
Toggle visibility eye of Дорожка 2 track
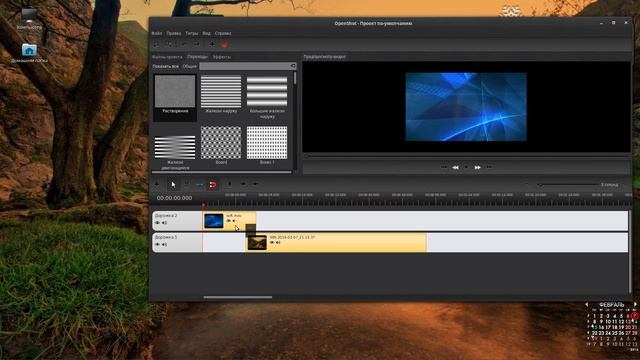[158, 223]
